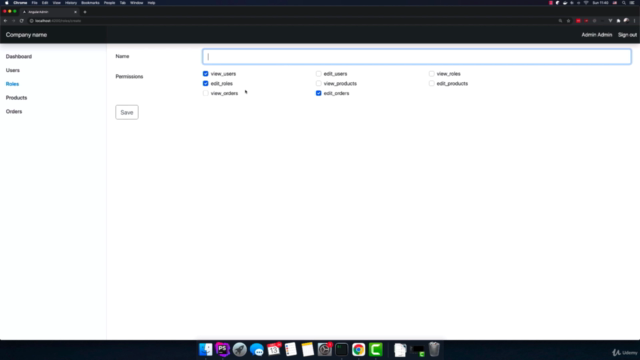640x360 pixels.
Task: Uncheck the edit_orders permission
Action: click(x=318, y=93)
